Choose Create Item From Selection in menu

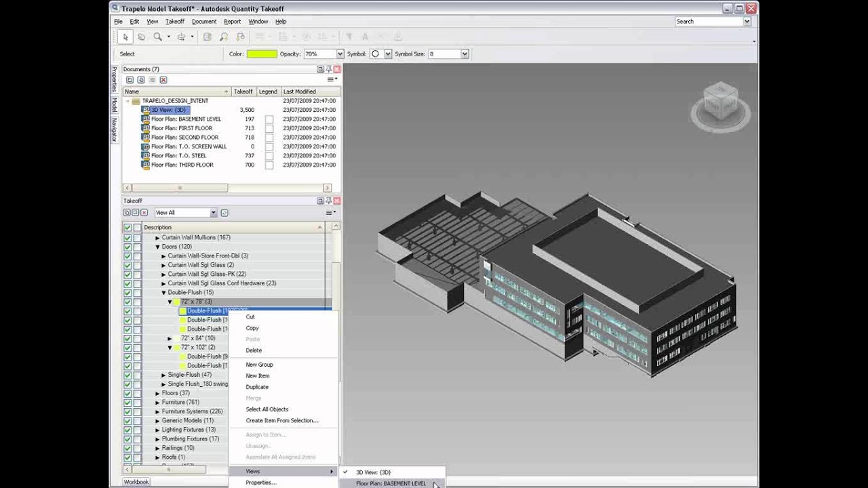coord(282,421)
